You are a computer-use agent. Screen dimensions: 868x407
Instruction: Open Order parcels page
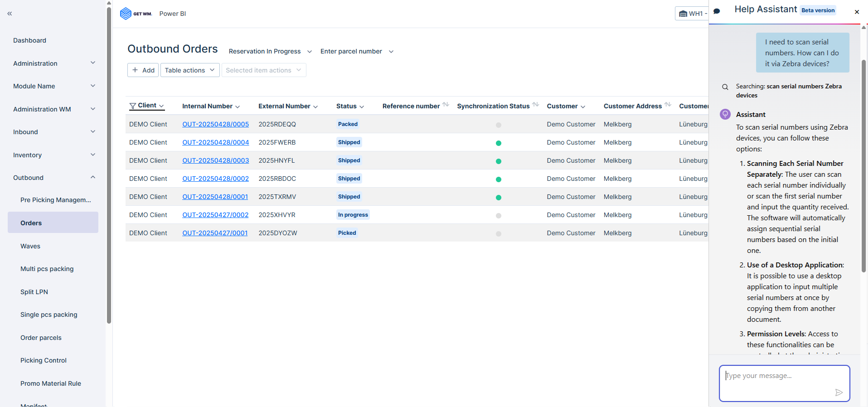[x=41, y=338]
